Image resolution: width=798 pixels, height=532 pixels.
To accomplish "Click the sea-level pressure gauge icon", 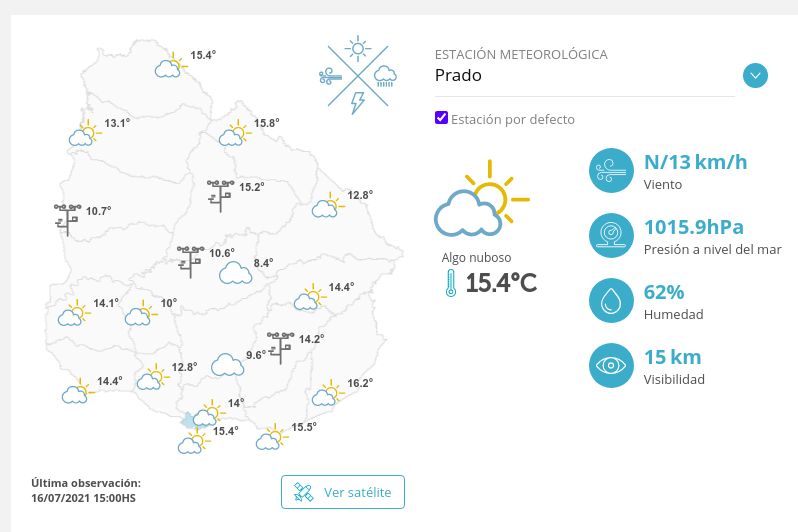I will pos(611,236).
